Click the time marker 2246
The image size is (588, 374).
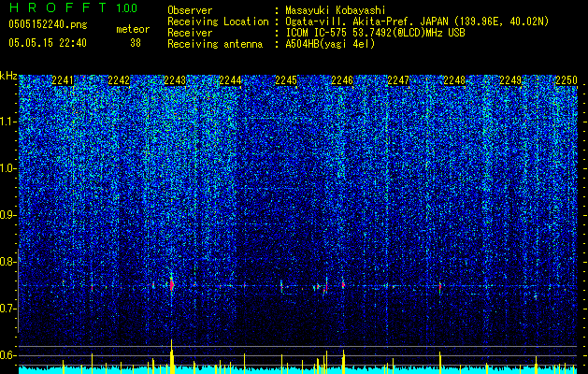click(x=342, y=80)
